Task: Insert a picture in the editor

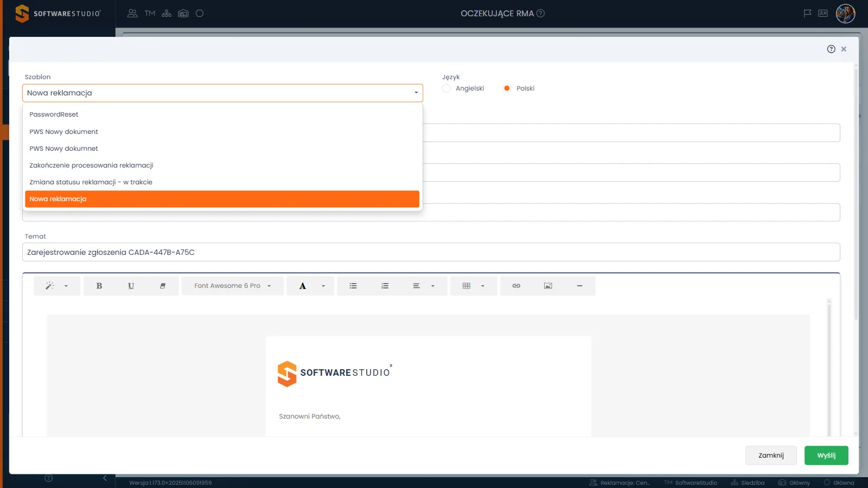Action: 548,286
